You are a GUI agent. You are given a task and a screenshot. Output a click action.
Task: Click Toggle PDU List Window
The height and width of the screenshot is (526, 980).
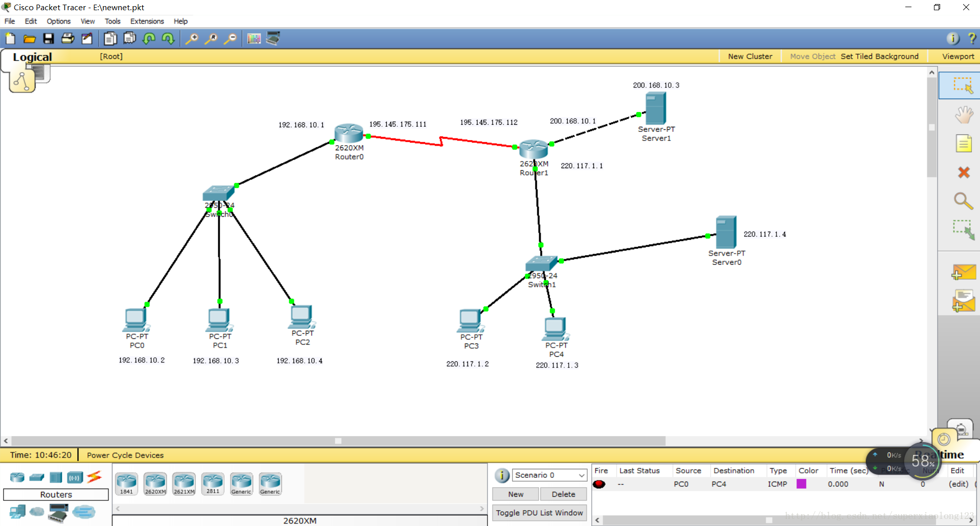(x=539, y=513)
